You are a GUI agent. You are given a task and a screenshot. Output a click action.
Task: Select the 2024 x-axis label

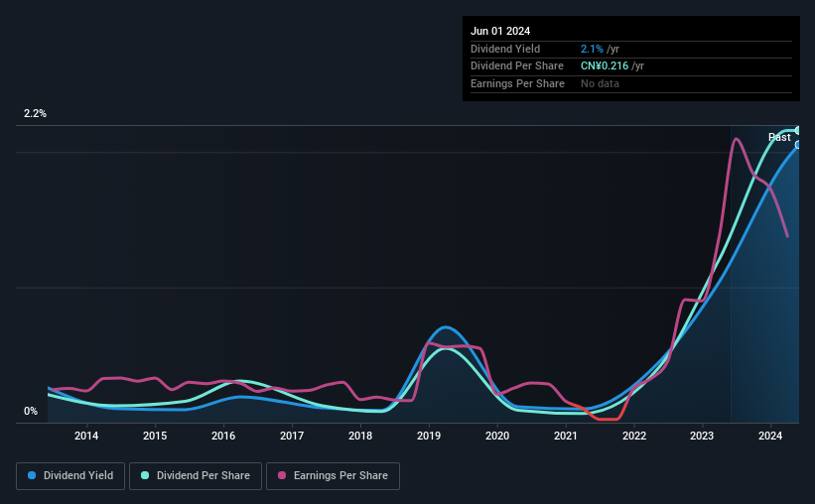770,436
